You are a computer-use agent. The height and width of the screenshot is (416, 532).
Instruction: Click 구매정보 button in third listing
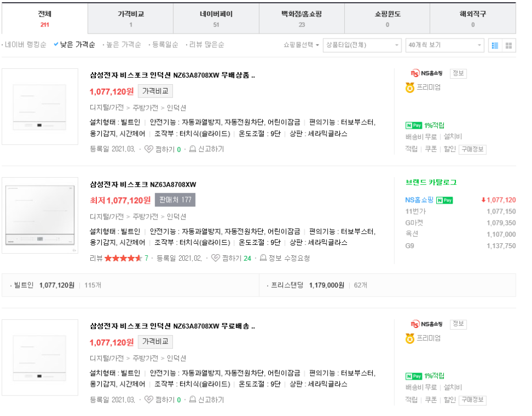tap(473, 400)
